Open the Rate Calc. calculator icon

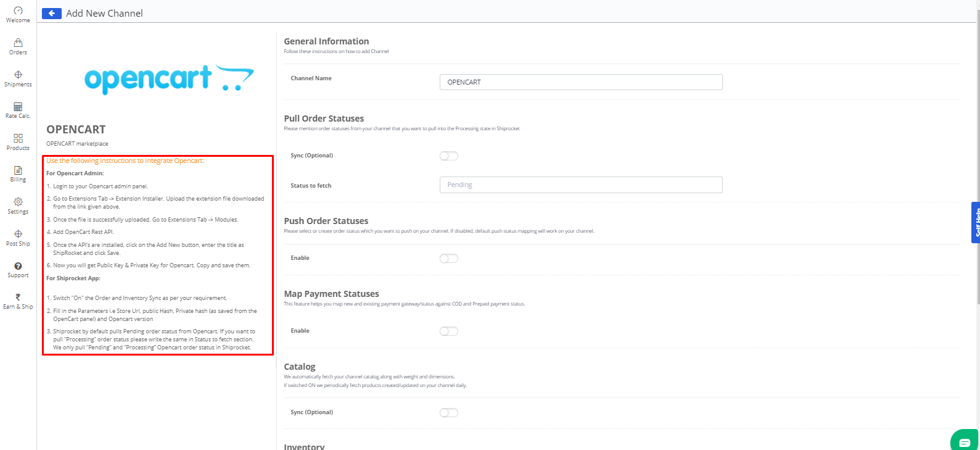pos(18,107)
